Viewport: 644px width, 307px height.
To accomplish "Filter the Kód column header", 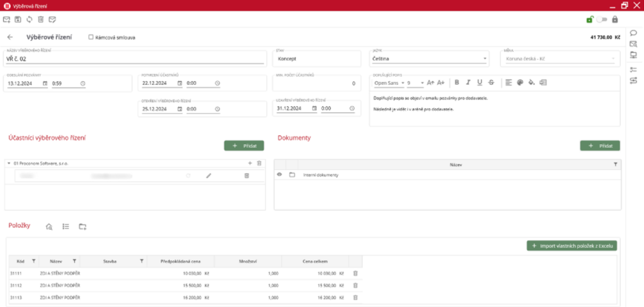I will [34, 260].
